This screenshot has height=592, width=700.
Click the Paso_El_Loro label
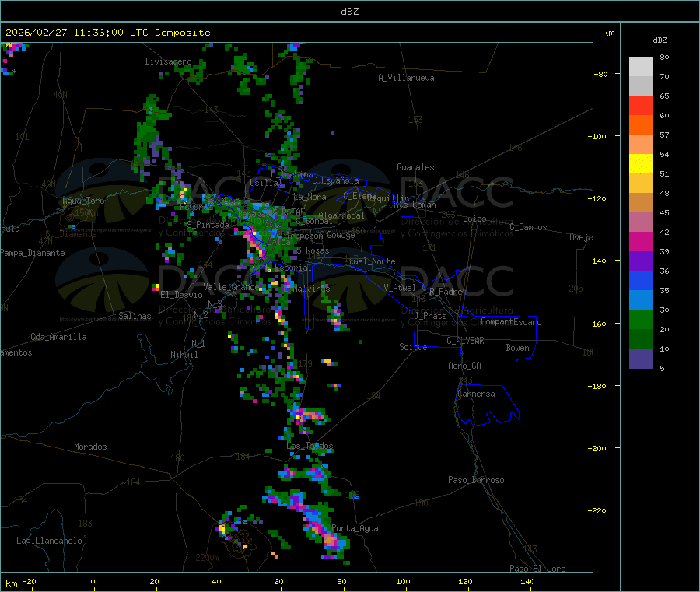click(537, 569)
